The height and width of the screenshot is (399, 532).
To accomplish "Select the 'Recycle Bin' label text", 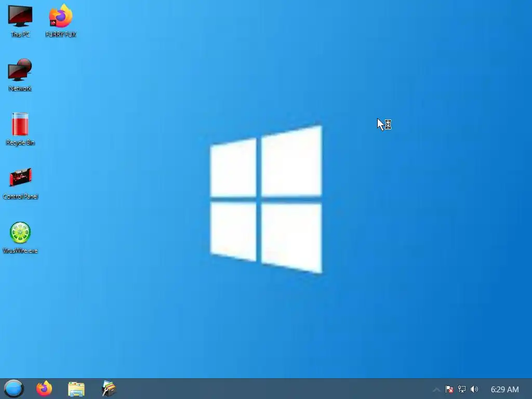I will click(x=20, y=142).
